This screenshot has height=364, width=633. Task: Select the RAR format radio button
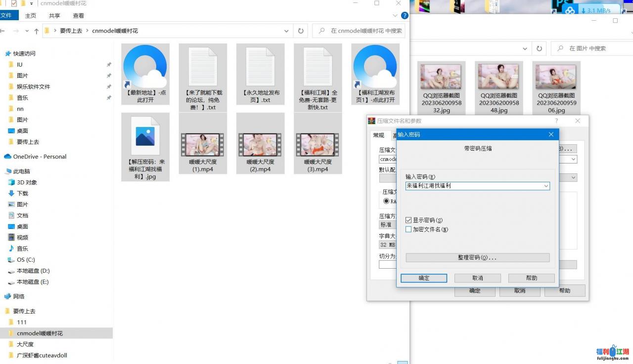[387, 202]
